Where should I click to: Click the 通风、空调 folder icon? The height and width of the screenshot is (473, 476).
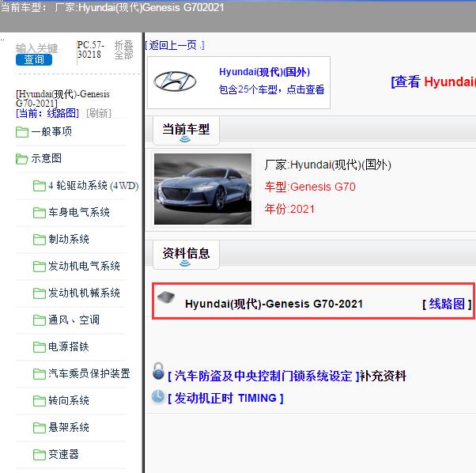(x=40, y=320)
